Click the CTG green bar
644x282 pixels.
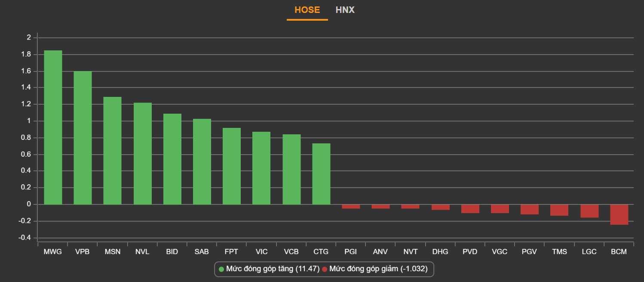click(321, 174)
